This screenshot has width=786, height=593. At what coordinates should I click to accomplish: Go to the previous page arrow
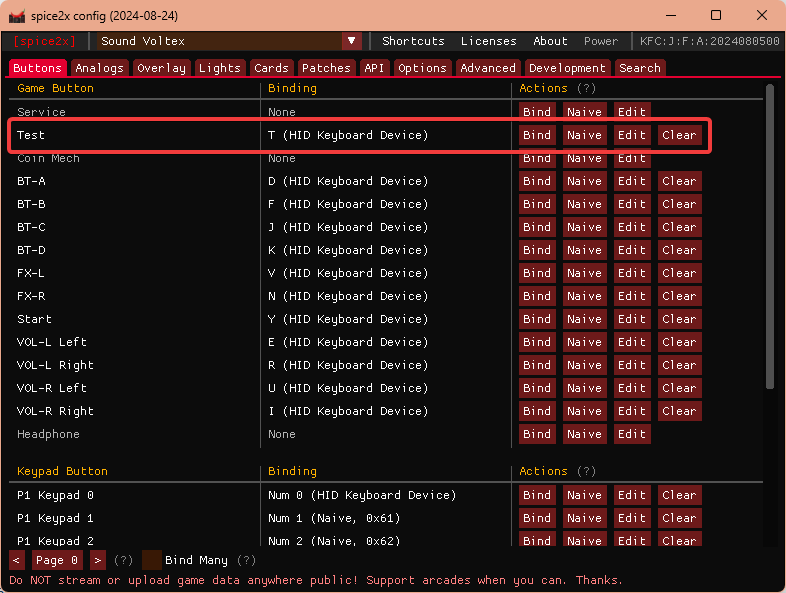click(17, 560)
